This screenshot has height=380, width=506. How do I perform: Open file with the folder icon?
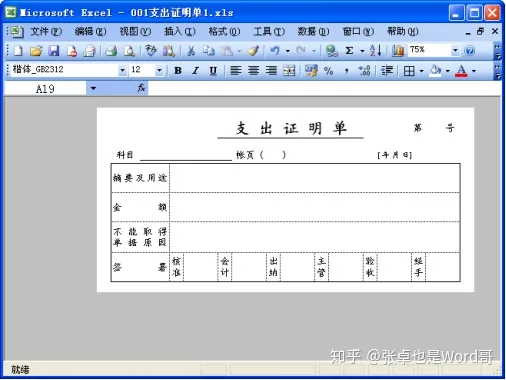click(36, 51)
